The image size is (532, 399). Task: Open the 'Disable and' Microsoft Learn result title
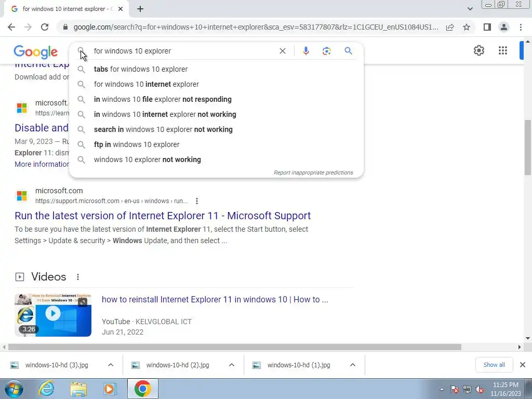(42, 128)
